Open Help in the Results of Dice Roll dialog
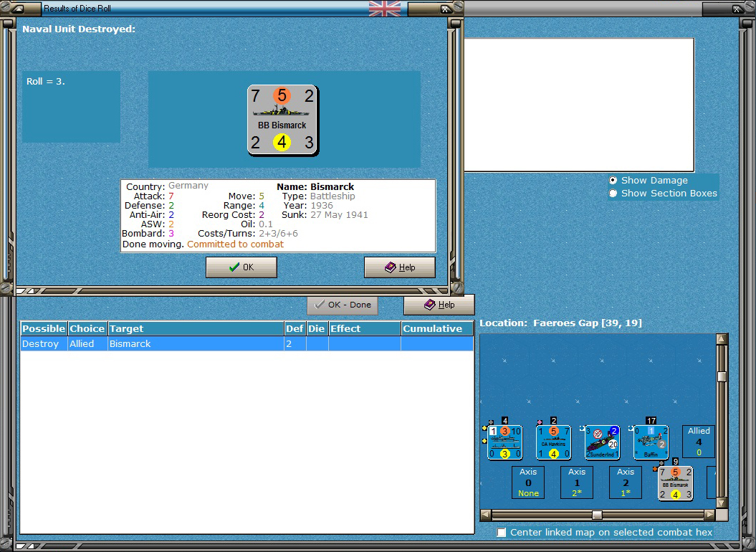 pos(400,267)
